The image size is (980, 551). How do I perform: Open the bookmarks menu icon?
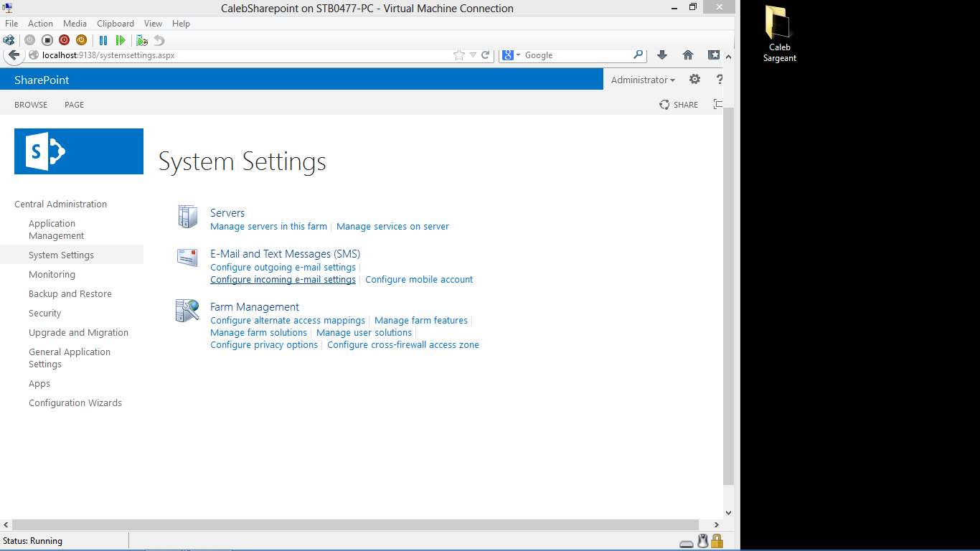click(x=714, y=55)
